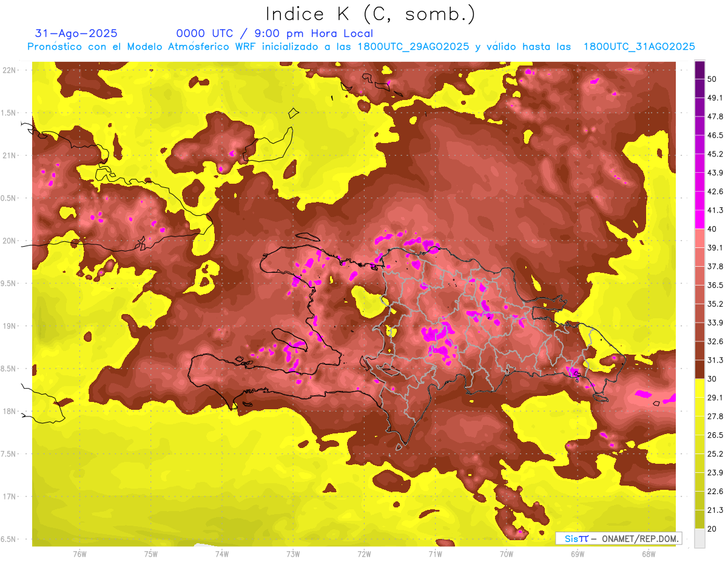Viewport: 728px width, 562px height.
Task: Click the colorbar value "27.8"
Action: coord(716,416)
